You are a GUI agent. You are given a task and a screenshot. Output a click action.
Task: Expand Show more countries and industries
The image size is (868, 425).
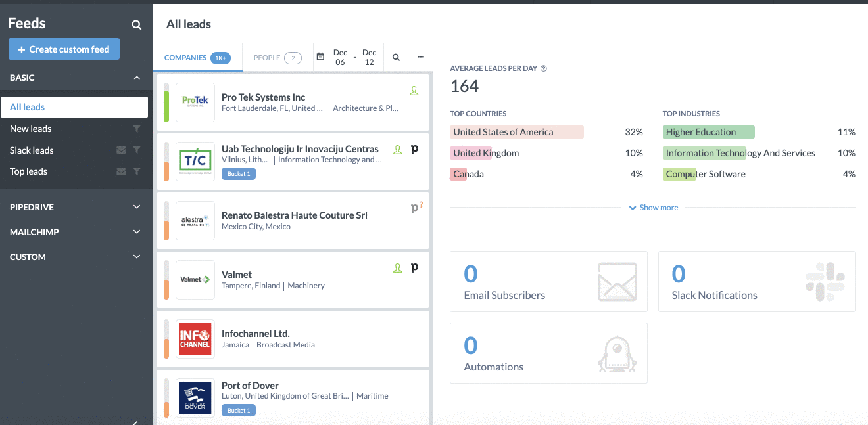[x=654, y=208]
